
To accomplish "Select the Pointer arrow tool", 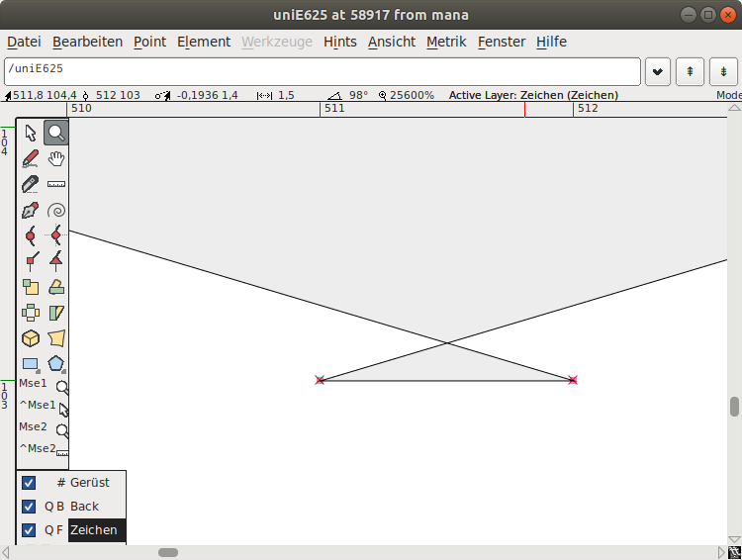I will (31, 133).
